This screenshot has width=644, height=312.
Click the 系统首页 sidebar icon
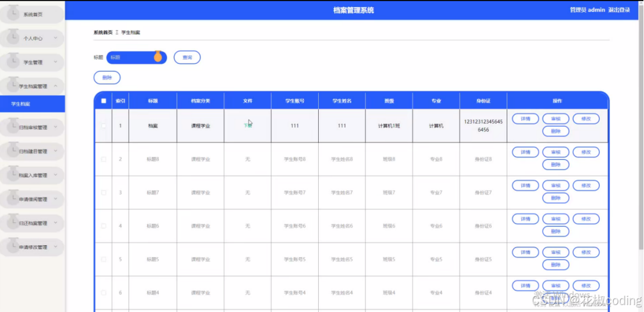coord(14,12)
